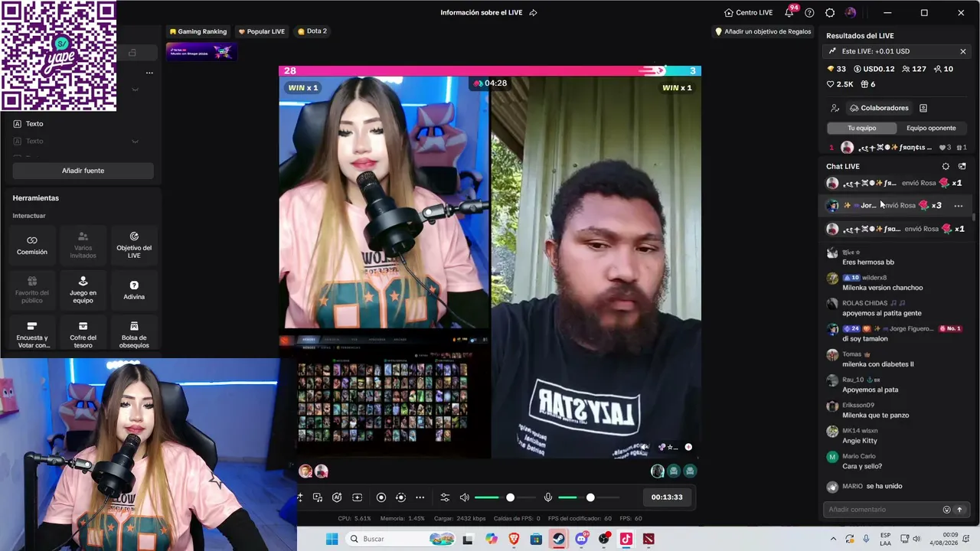The height and width of the screenshot is (551, 980).
Task: Switch to the Tu equipo tab
Action: (861, 128)
